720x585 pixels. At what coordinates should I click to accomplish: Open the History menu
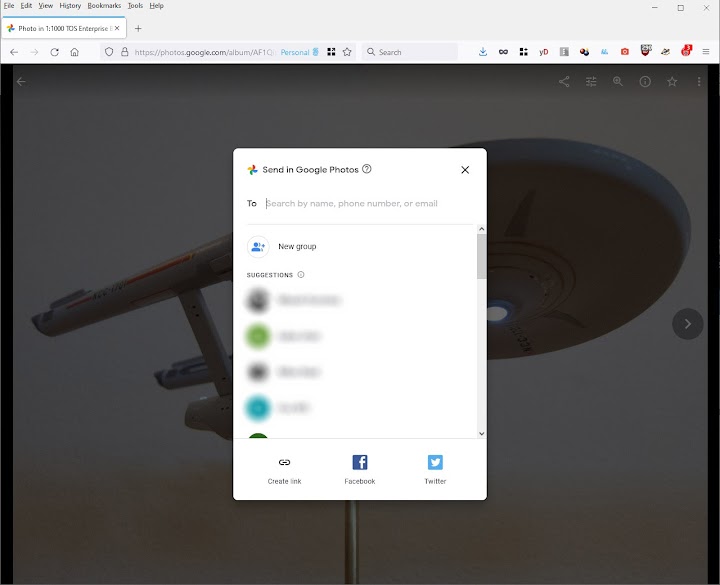[x=70, y=6]
